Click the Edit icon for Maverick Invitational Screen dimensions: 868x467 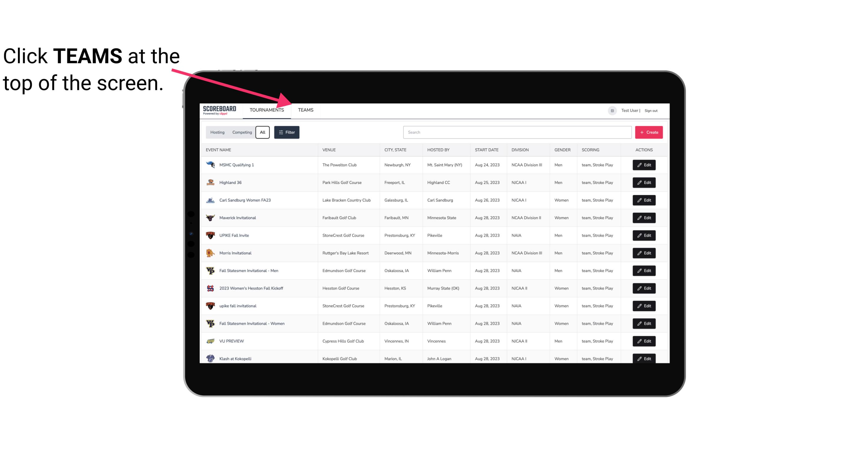pos(644,217)
